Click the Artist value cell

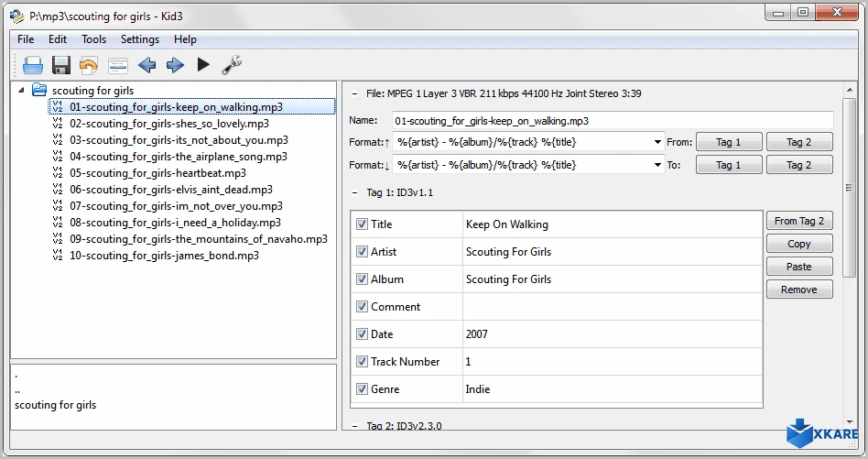click(613, 251)
